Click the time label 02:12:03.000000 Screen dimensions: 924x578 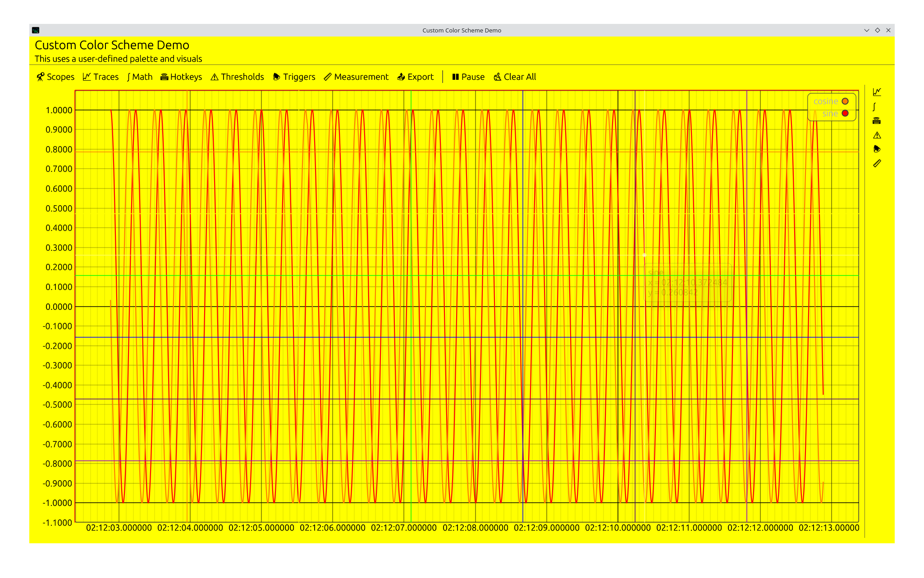click(119, 528)
